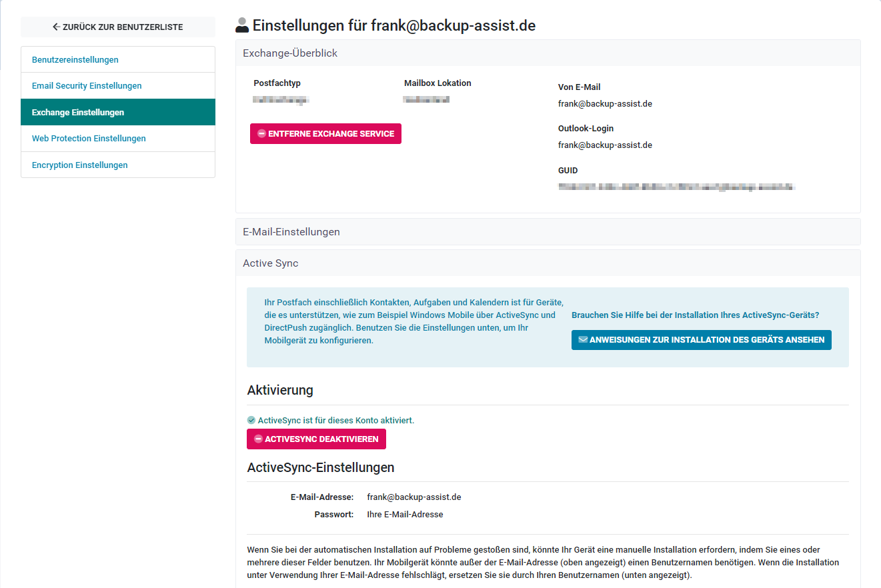Click the ActiveSync E-Mail-Adresse value
Screen dimensions: 881x588
(x=414, y=497)
